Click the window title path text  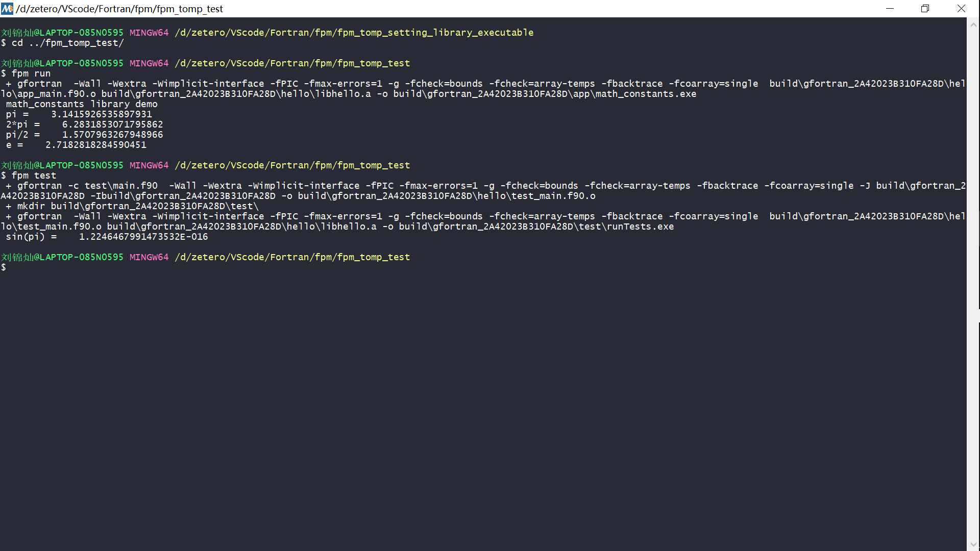(x=119, y=9)
